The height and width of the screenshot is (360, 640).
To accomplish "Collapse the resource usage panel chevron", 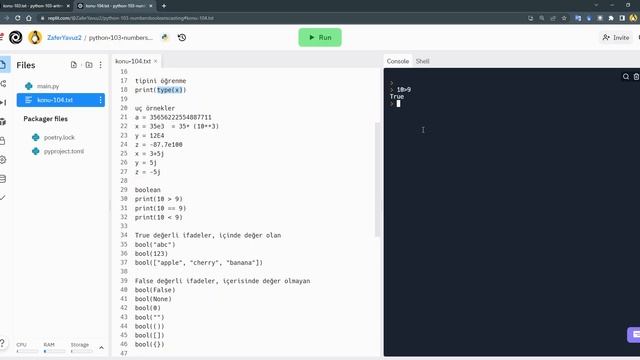I will coord(101,348).
